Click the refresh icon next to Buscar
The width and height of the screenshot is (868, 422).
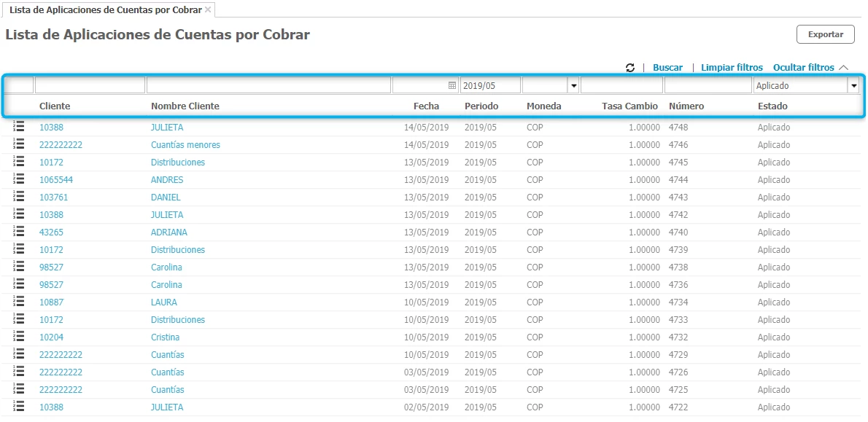(x=630, y=68)
